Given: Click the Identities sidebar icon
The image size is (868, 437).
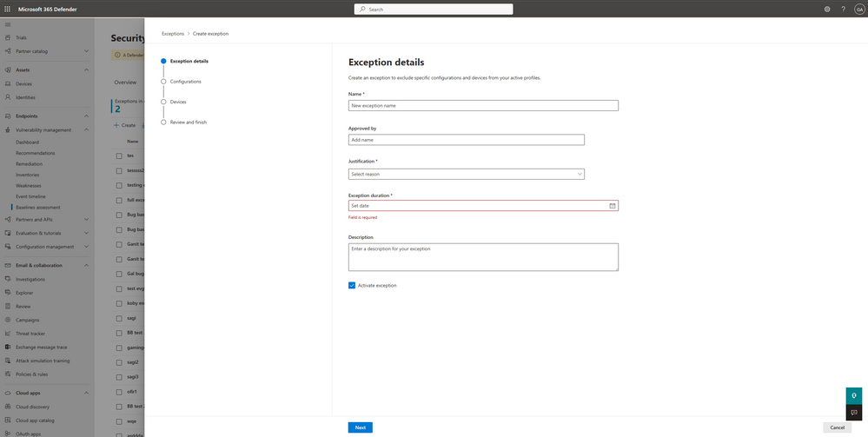Looking at the screenshot, I should (x=8, y=97).
